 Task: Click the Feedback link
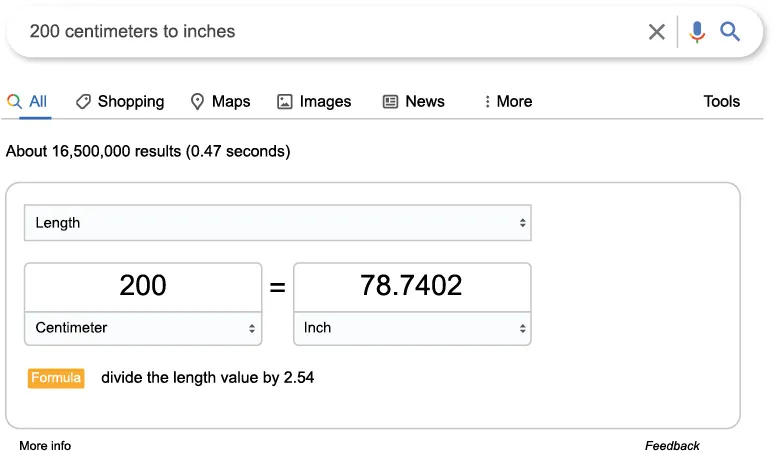672,445
